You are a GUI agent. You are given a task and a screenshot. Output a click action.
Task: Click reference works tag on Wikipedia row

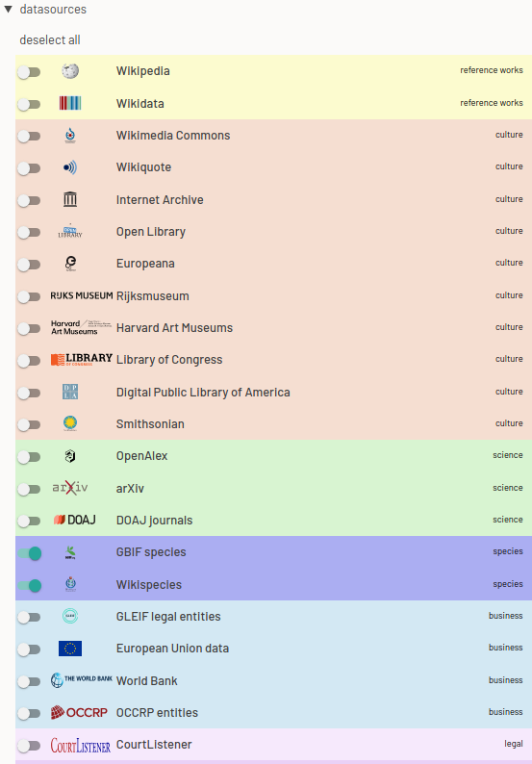(x=492, y=70)
